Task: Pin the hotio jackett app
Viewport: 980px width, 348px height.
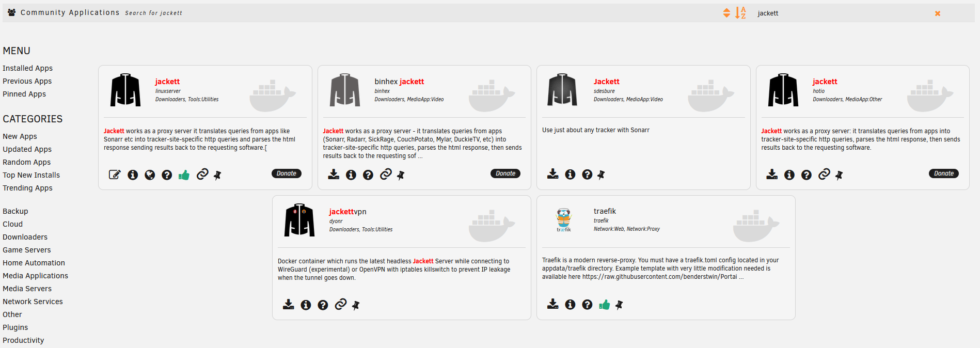Action: [839, 176]
